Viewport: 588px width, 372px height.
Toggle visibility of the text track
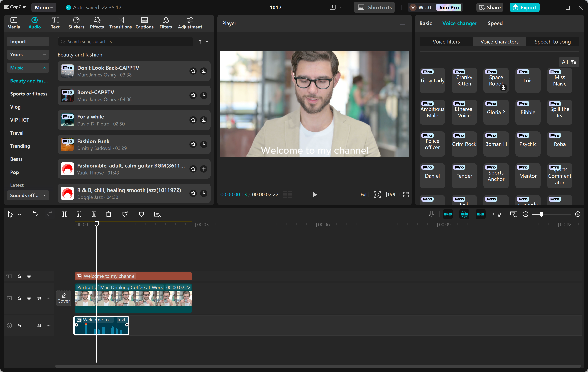[29, 276]
